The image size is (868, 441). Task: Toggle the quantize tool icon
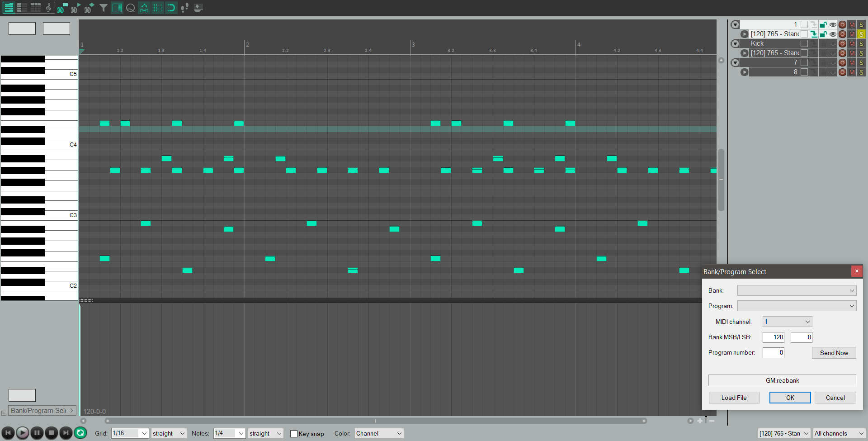point(131,8)
